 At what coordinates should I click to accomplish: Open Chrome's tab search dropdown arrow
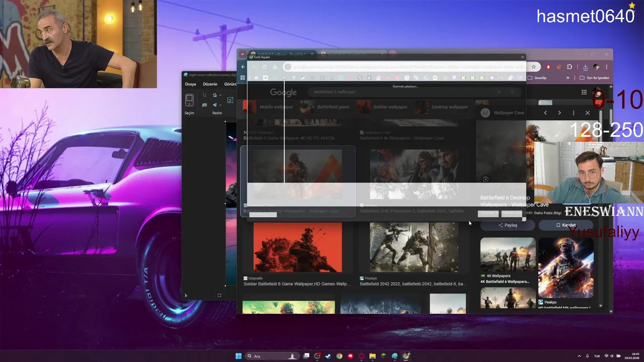[243, 54]
